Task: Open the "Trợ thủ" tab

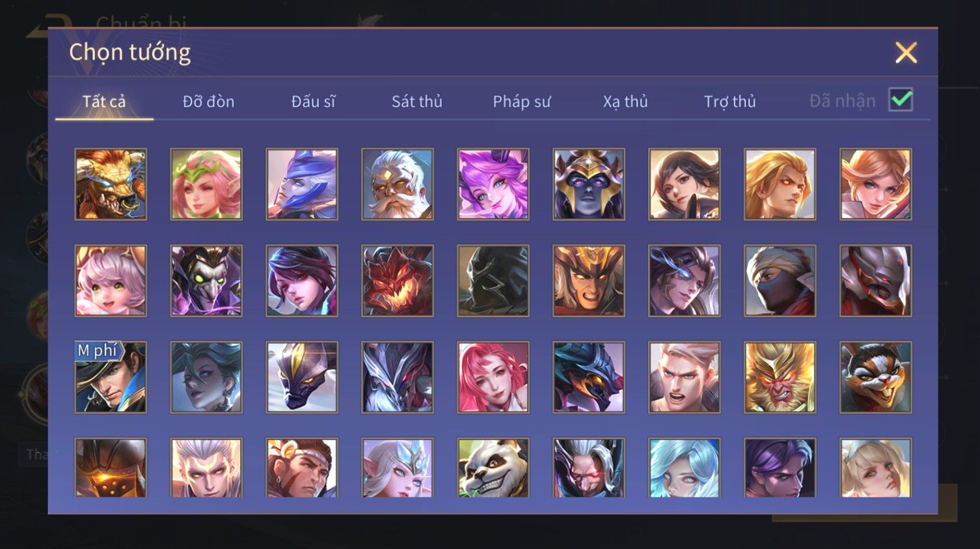Action: 729,102
